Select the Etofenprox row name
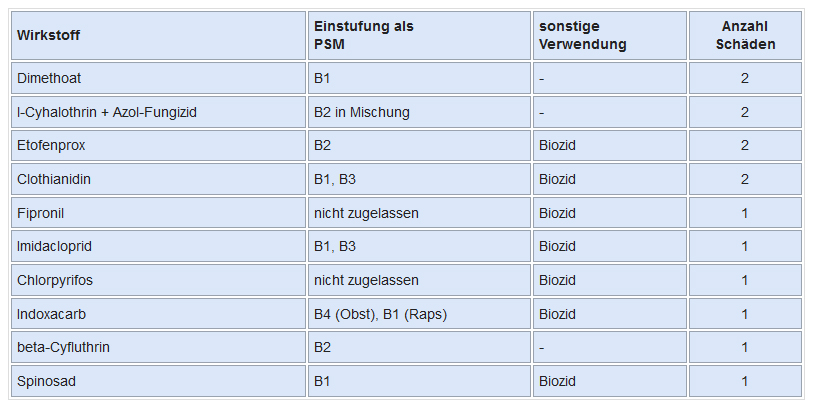Screen dimensions: 816x406 [51, 146]
